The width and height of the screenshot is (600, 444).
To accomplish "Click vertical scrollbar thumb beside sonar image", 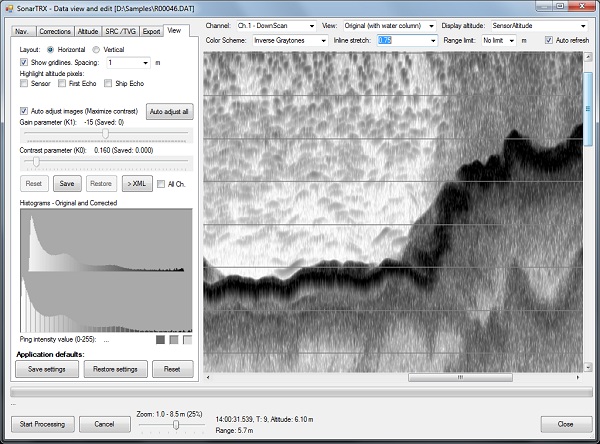I will pyautogui.click(x=588, y=109).
